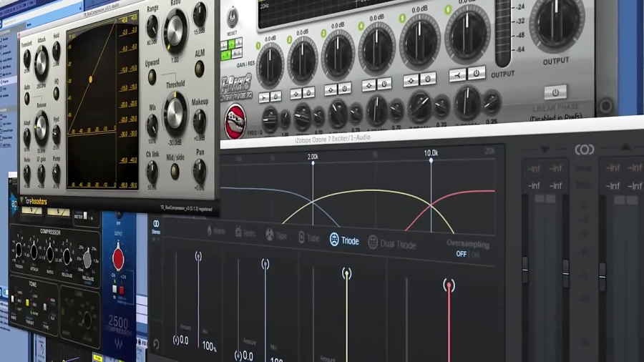Click the red output knob on API 2500 compressor
The image size is (644, 362).
coord(118,258)
